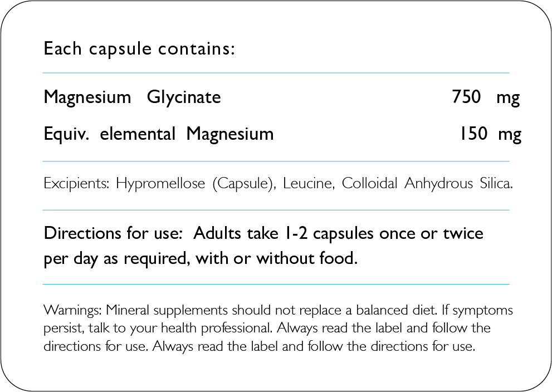Click the word "elemental" in the second row
This screenshot has height=392, width=552.
click(138, 134)
